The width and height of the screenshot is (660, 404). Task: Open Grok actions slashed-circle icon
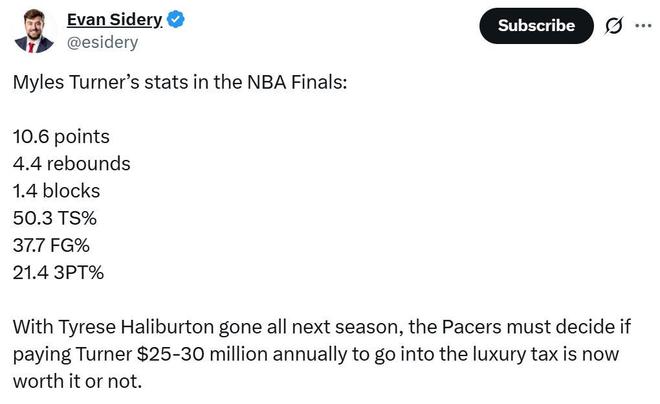[x=614, y=25]
